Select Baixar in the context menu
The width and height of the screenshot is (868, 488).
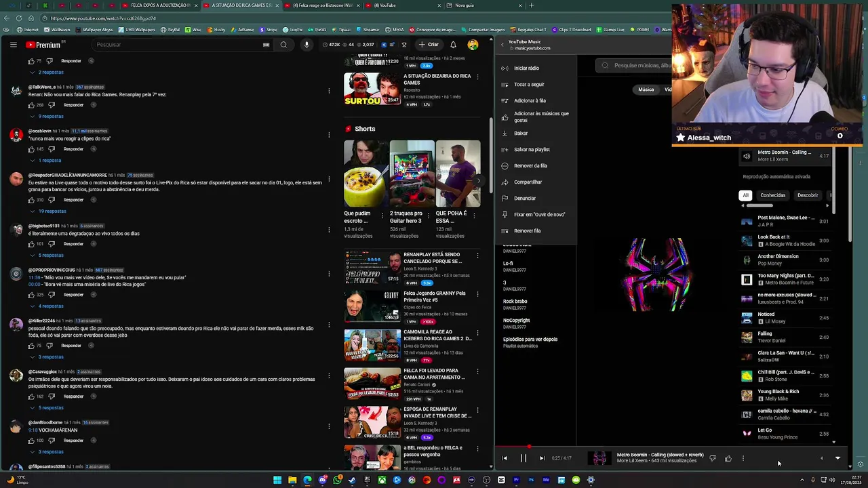(x=535, y=134)
